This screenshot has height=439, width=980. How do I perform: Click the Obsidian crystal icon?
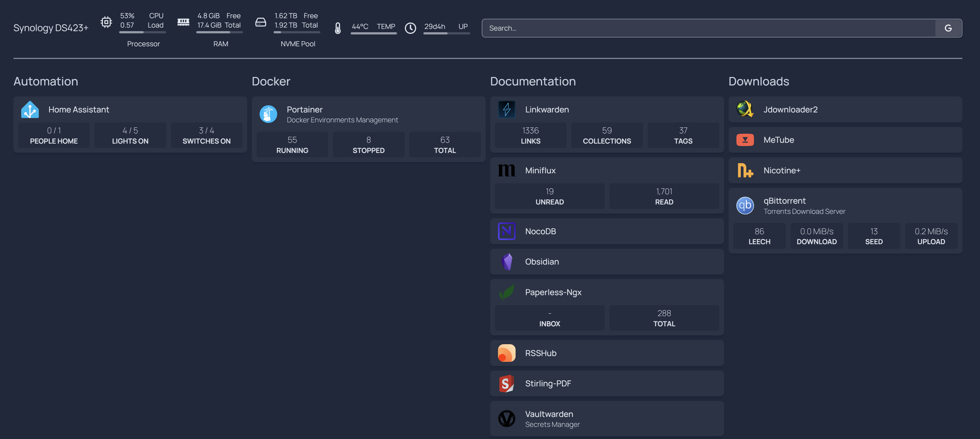[x=507, y=262]
